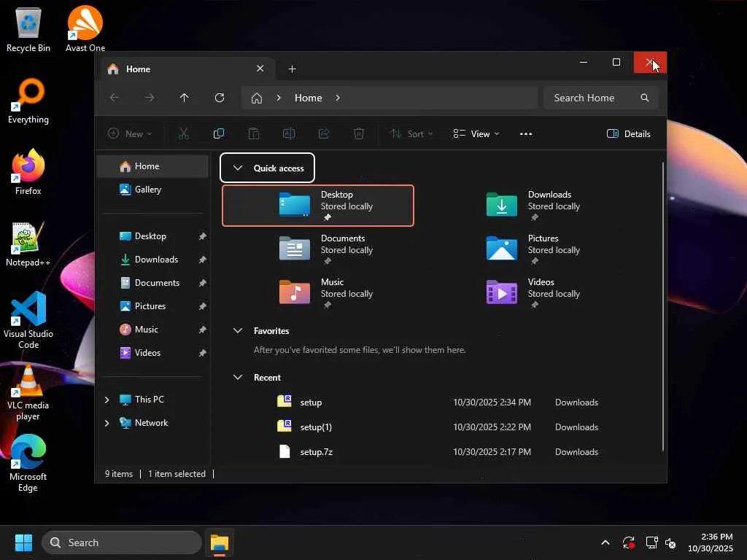Collapse the Quick access section
Screen dimensions: 747x560
[238, 168]
